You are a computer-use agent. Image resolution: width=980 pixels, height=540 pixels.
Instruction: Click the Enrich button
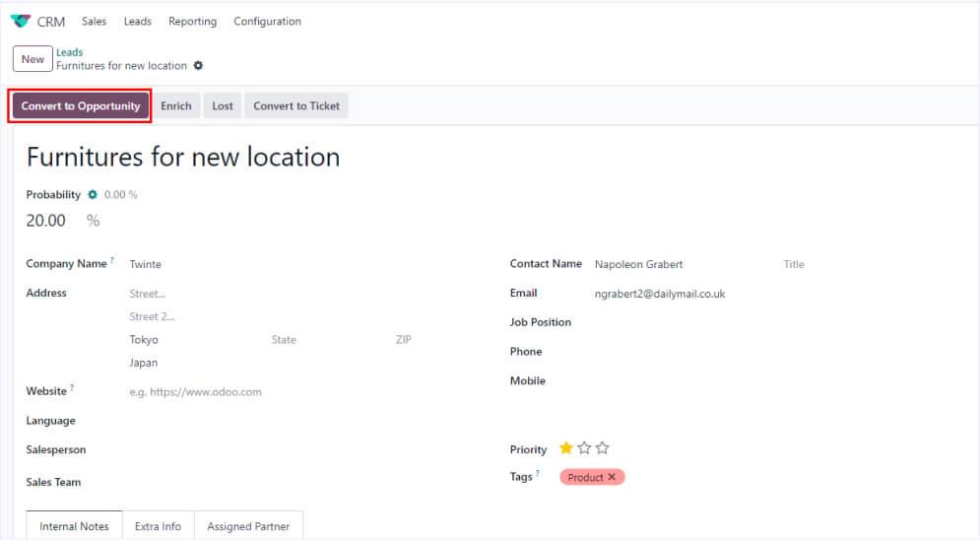176,106
